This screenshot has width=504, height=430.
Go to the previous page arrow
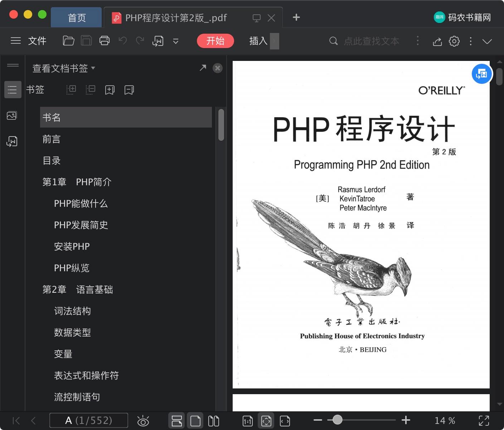34,420
